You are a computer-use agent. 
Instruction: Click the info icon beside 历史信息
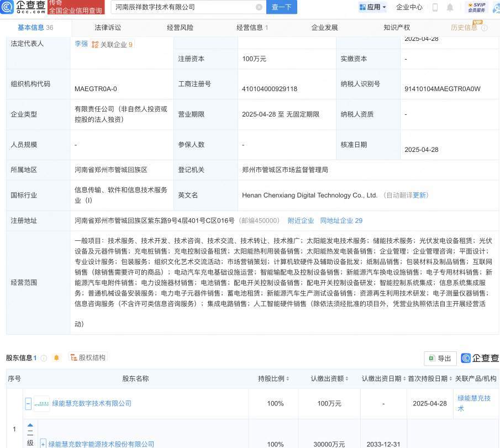[x=485, y=28]
